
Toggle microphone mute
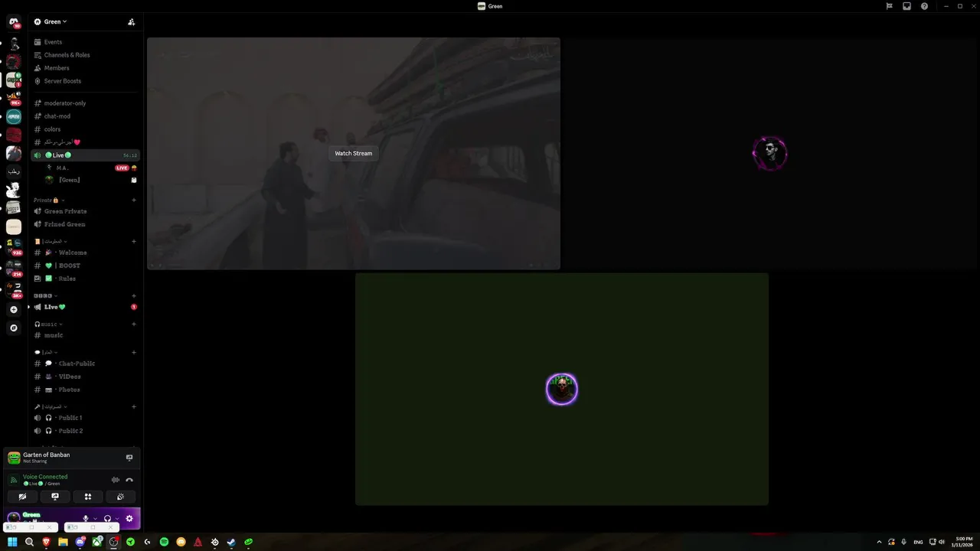86,519
